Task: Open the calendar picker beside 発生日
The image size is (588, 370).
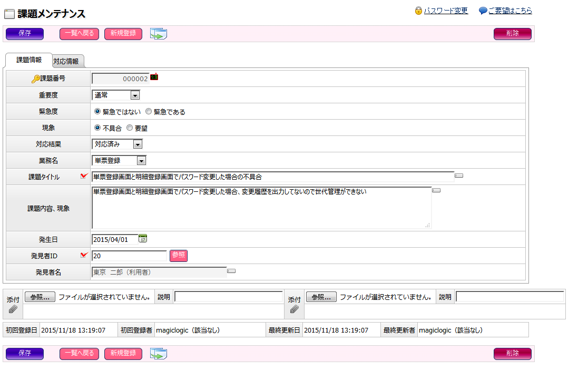Action: (x=143, y=239)
